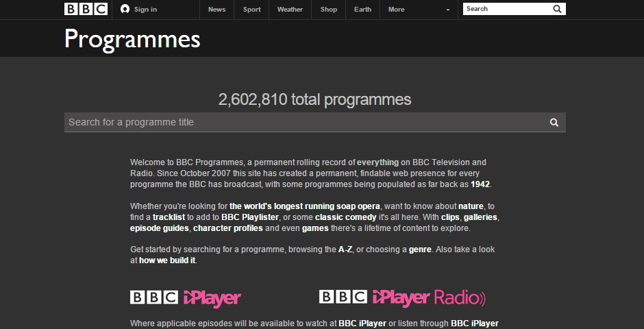The height and width of the screenshot is (329, 644).
Task: Click the BBC logo in header
Action: pos(86,9)
